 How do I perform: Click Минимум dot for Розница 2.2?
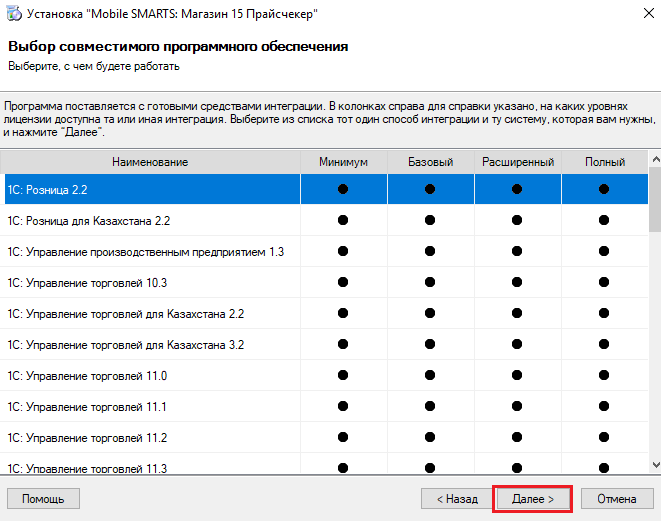[x=343, y=189]
